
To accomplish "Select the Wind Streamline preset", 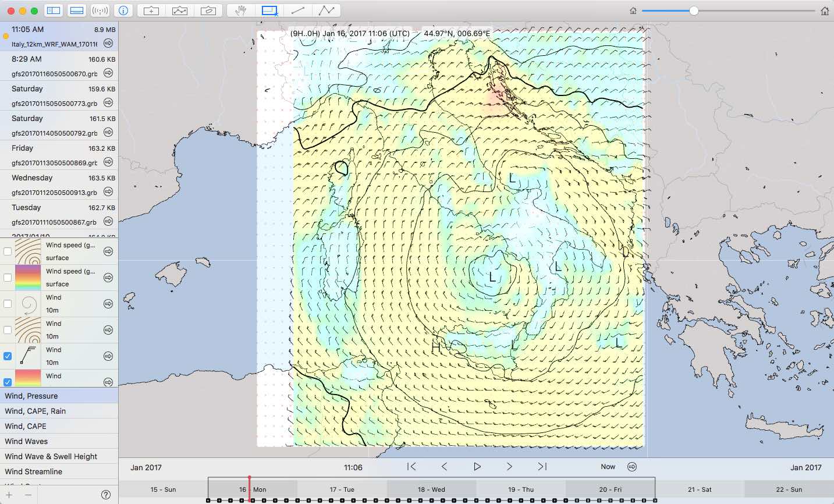I will pyautogui.click(x=59, y=471).
